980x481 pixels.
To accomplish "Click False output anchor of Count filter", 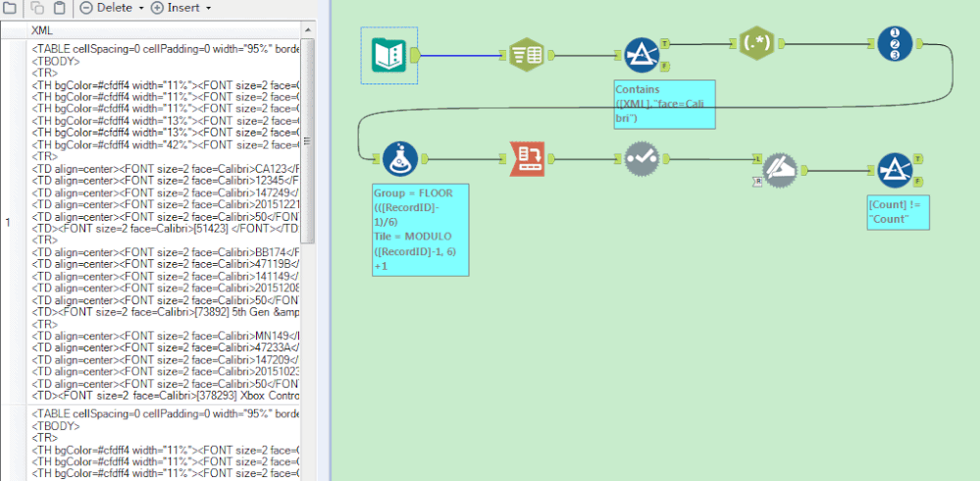I will click(x=917, y=181).
